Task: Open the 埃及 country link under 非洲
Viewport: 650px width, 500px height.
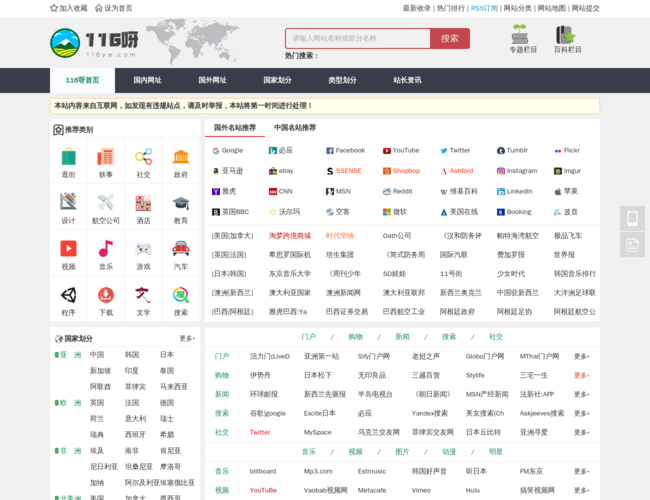Action: (97, 451)
